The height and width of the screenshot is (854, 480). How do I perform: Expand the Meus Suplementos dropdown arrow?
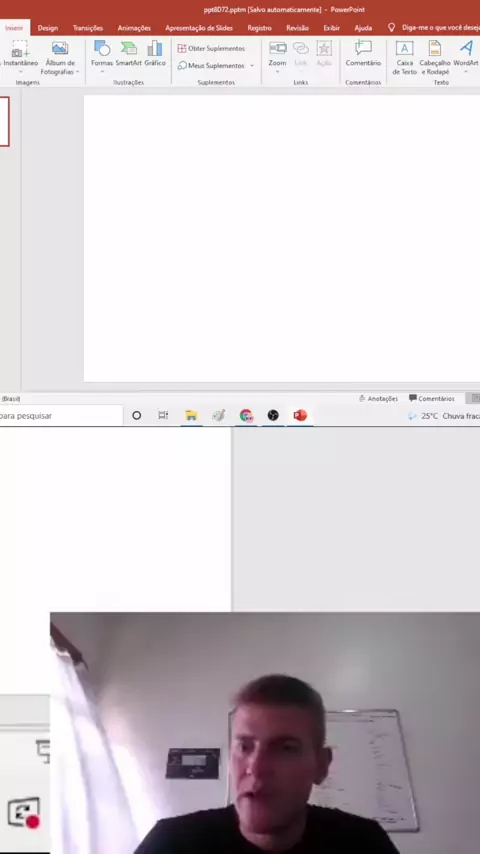pos(252,65)
